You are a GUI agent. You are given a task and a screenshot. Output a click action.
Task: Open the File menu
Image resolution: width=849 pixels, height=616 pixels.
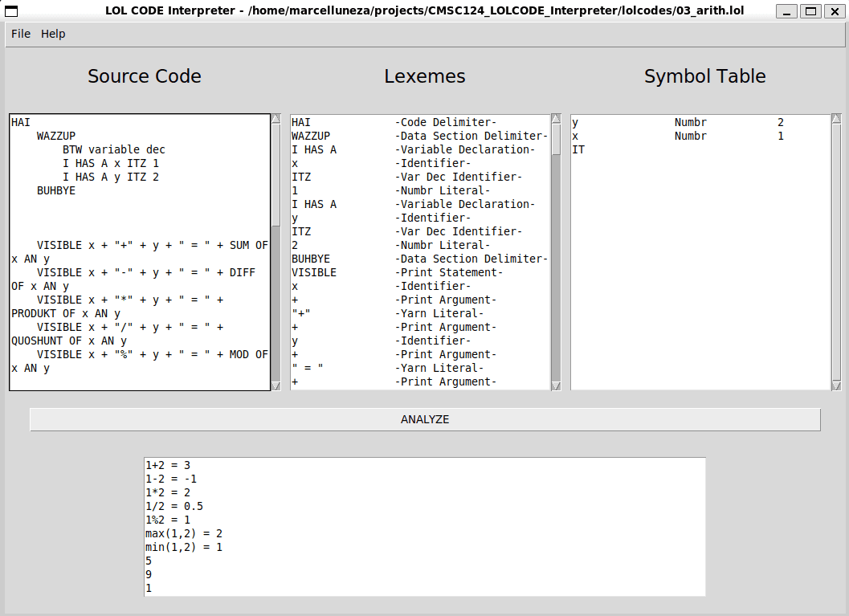21,34
